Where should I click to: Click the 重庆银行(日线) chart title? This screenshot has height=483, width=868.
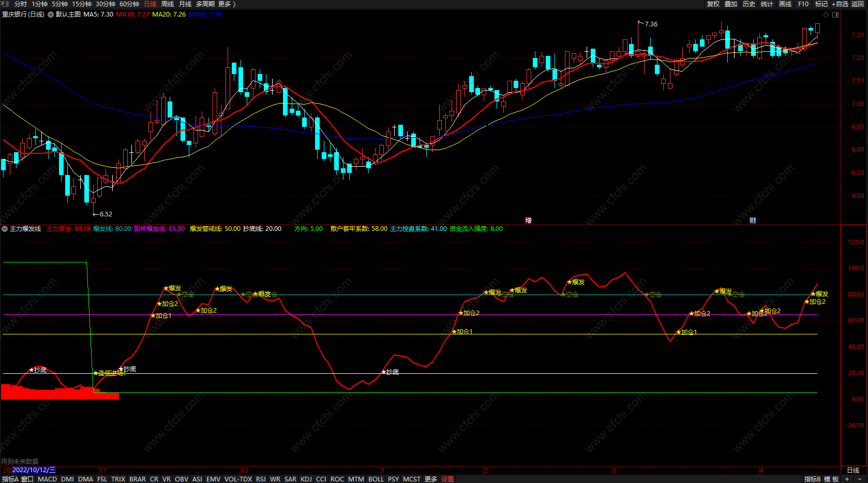pyautogui.click(x=23, y=14)
